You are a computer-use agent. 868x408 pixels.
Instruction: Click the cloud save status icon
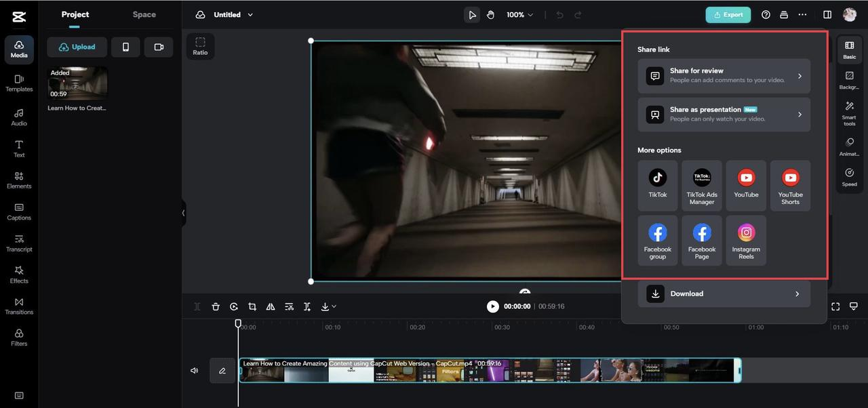200,15
